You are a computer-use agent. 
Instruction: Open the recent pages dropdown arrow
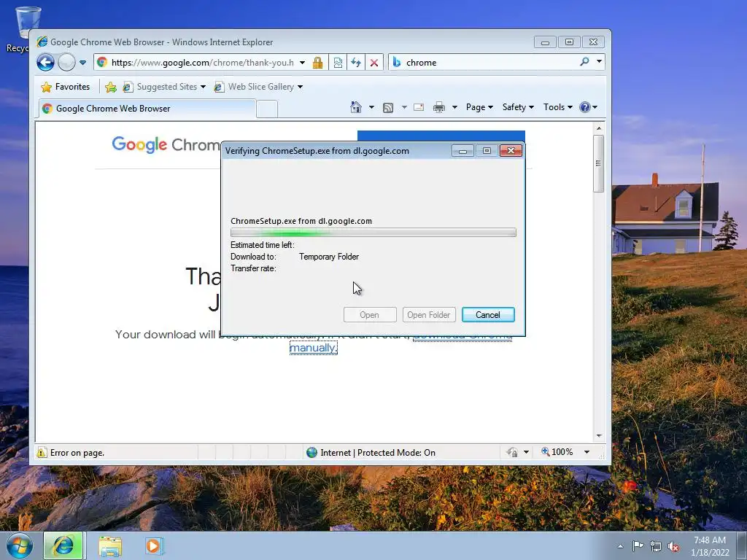click(x=83, y=63)
